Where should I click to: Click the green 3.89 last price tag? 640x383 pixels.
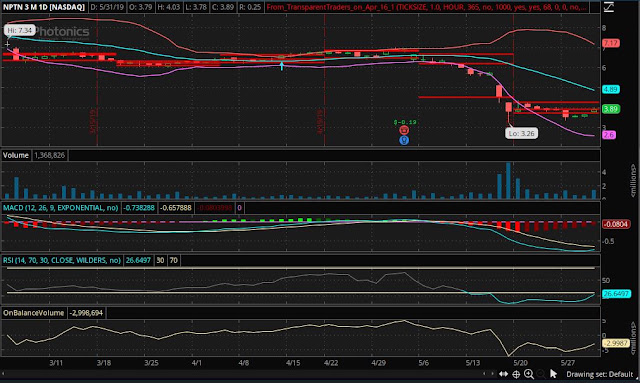611,109
